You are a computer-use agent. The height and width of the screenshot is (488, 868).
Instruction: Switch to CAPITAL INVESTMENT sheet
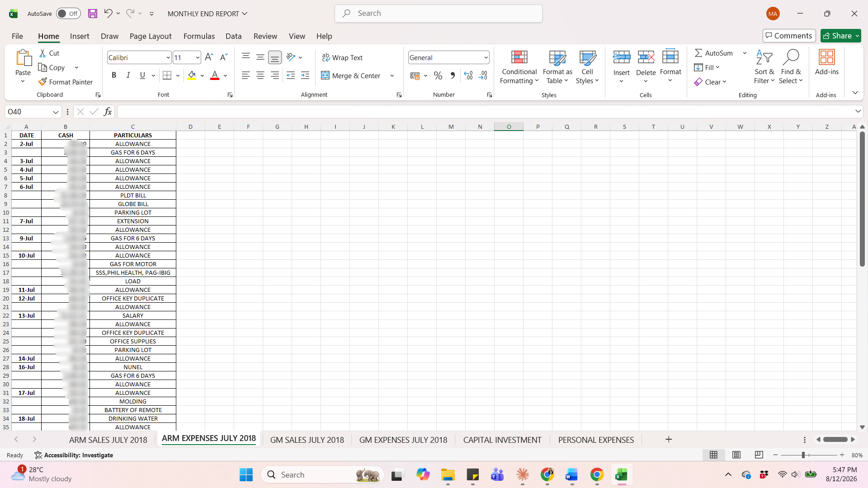click(502, 440)
